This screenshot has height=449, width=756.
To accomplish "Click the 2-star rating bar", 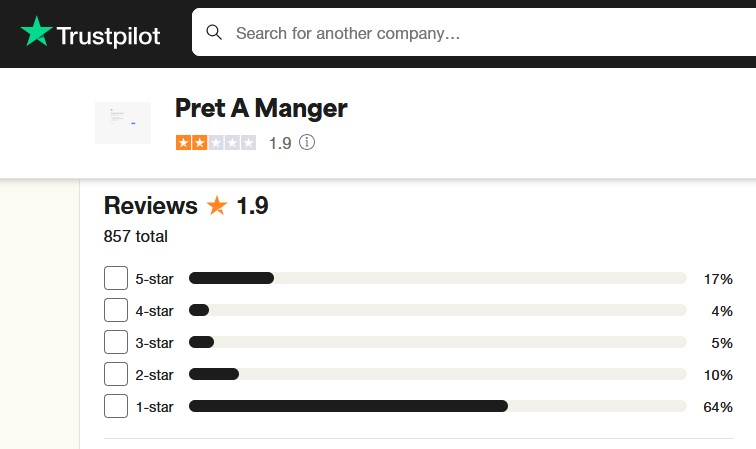I will pos(437,374).
